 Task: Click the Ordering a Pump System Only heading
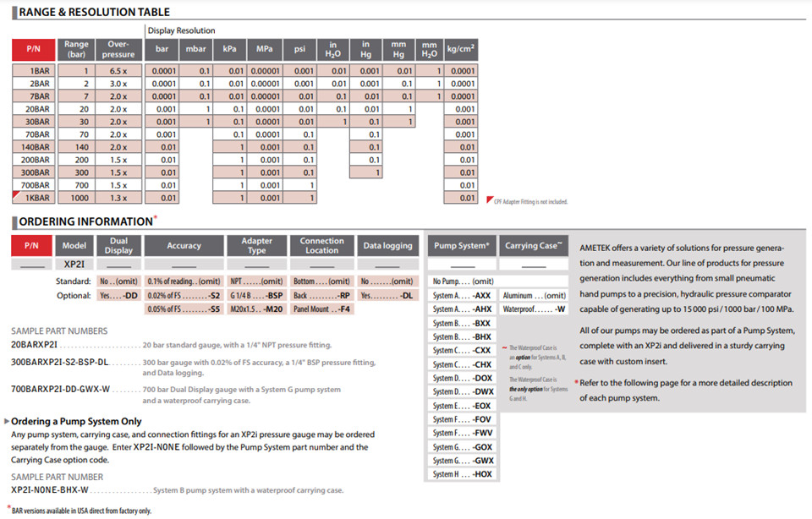click(76, 421)
